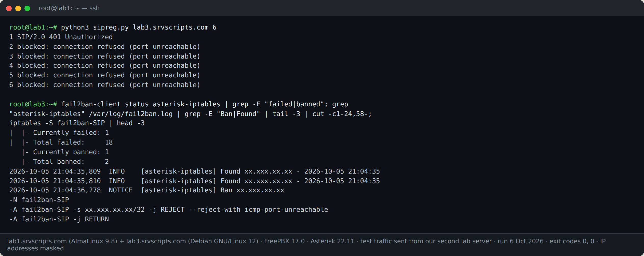Click the "-A fail2ban-SIP -j RETURN" line

pyautogui.click(x=59, y=219)
